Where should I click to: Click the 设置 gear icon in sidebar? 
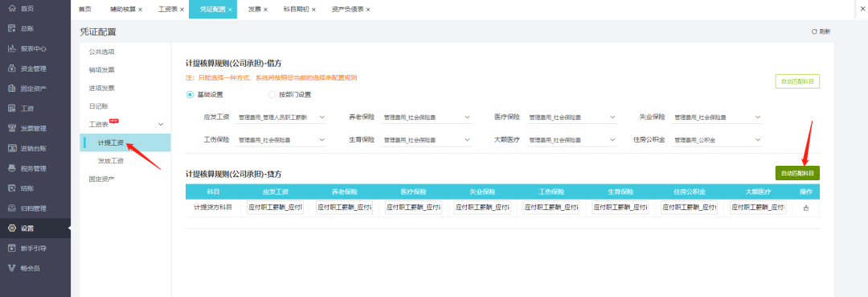pyautogui.click(x=11, y=229)
